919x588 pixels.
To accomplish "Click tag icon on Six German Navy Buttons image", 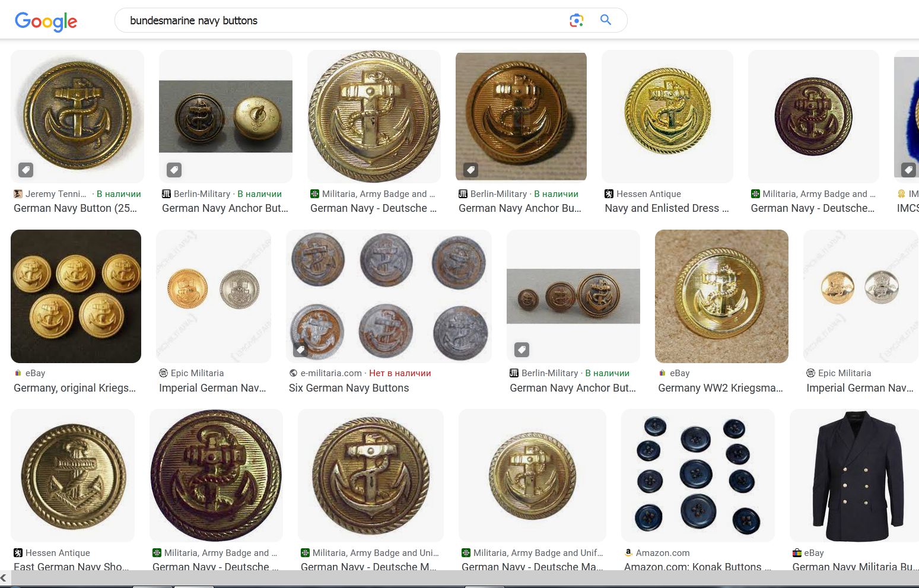I will 301,349.
